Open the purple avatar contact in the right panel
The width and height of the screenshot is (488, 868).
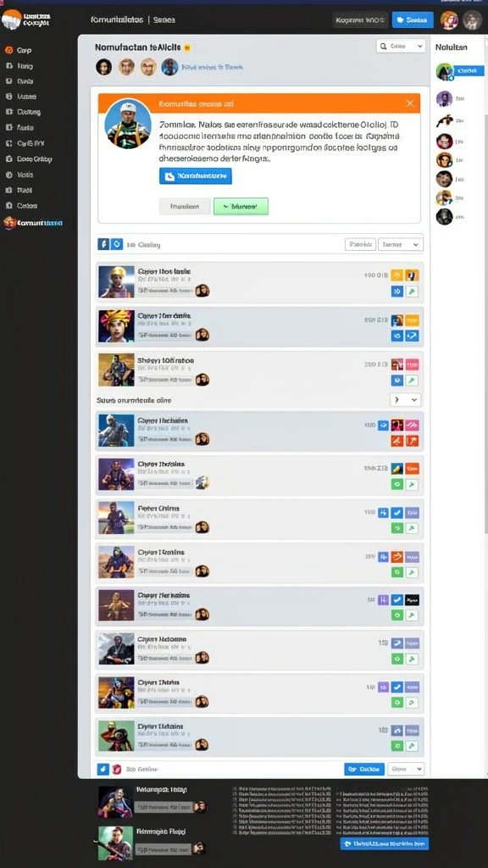(444, 99)
